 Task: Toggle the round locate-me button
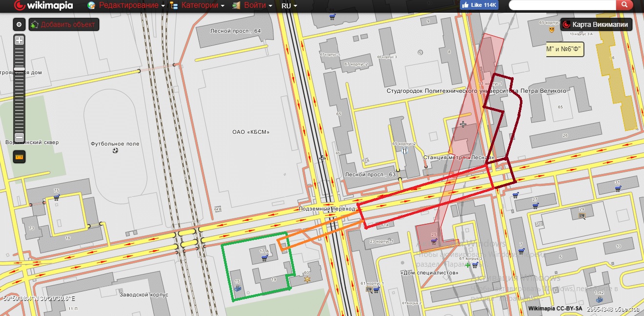pos(19,24)
